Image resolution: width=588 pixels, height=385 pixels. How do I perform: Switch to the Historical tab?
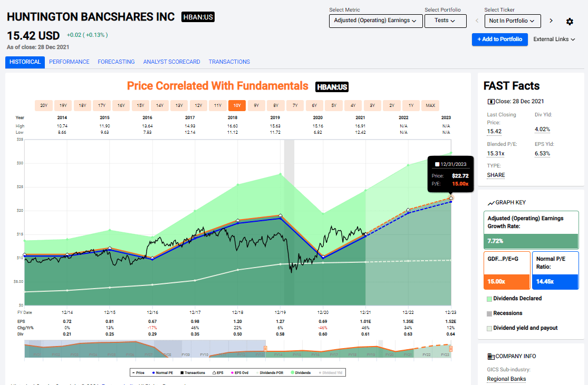coord(25,62)
